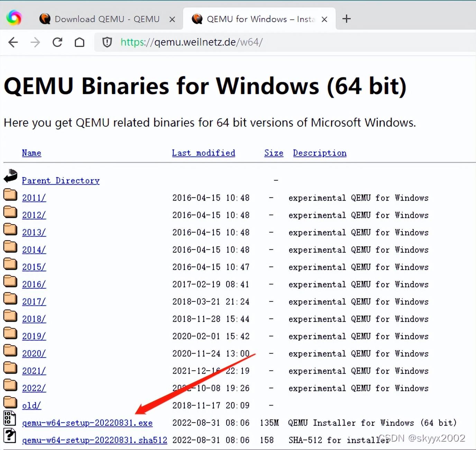Sort listing by Last modified header

click(x=203, y=153)
